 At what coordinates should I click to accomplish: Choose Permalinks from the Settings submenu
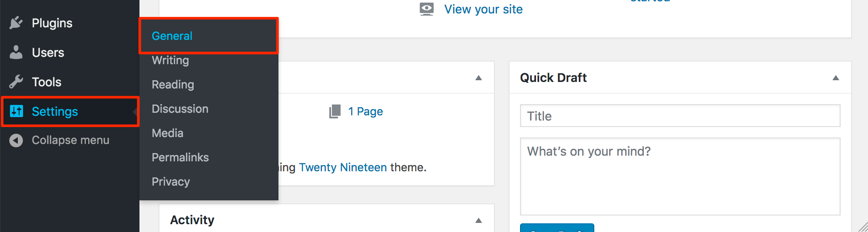click(180, 157)
